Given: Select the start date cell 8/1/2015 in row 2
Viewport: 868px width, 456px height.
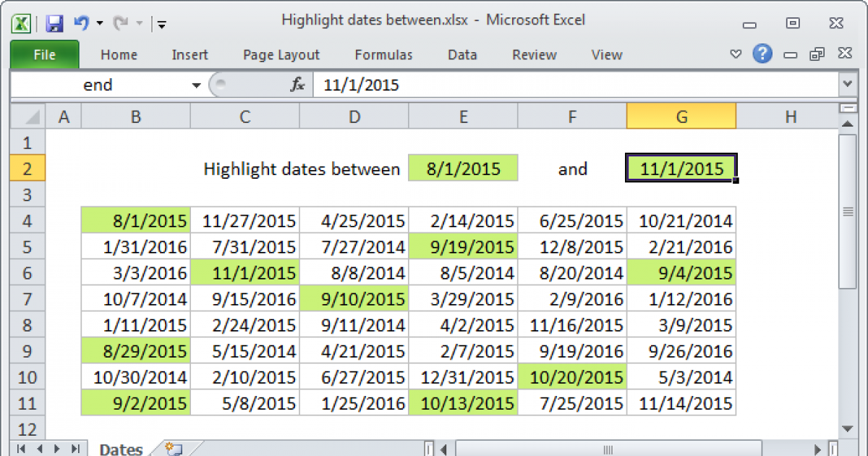Looking at the screenshot, I should tap(463, 169).
